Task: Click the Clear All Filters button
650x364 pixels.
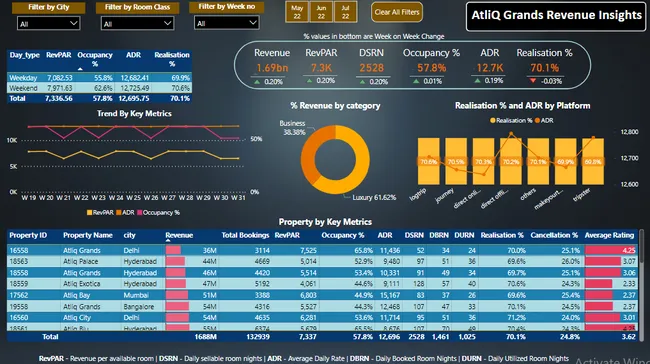Action: (x=397, y=12)
